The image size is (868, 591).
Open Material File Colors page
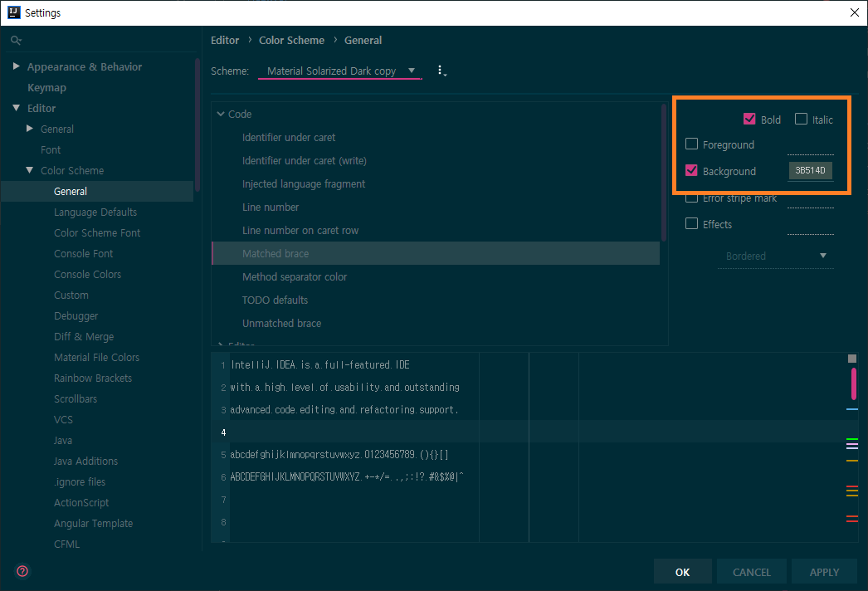(96, 357)
